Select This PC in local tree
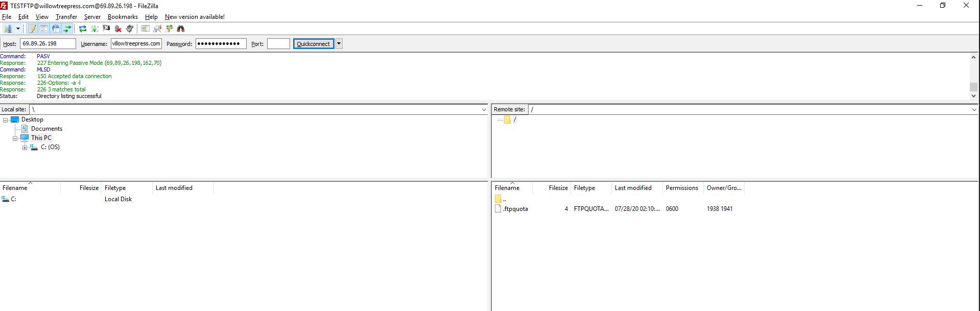 pos(41,138)
